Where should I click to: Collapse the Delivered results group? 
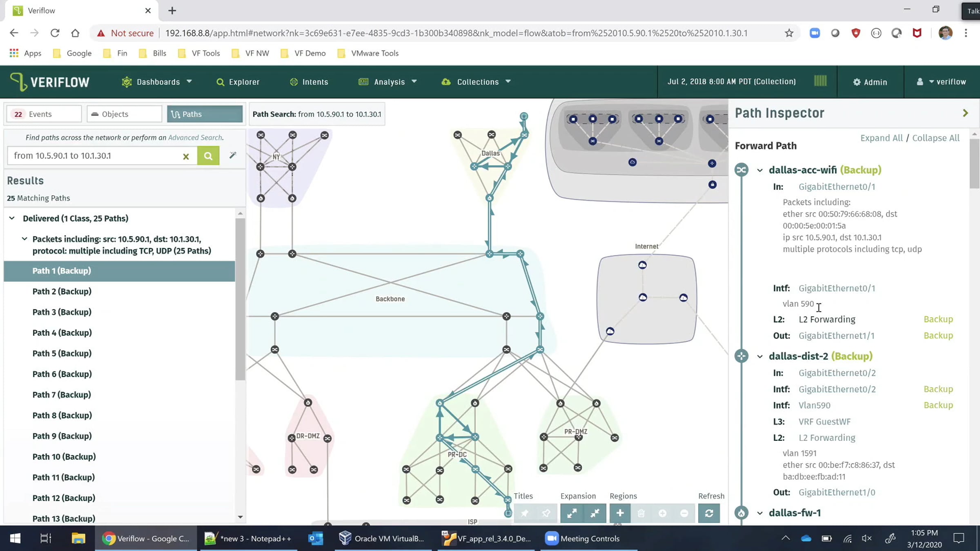click(12, 218)
